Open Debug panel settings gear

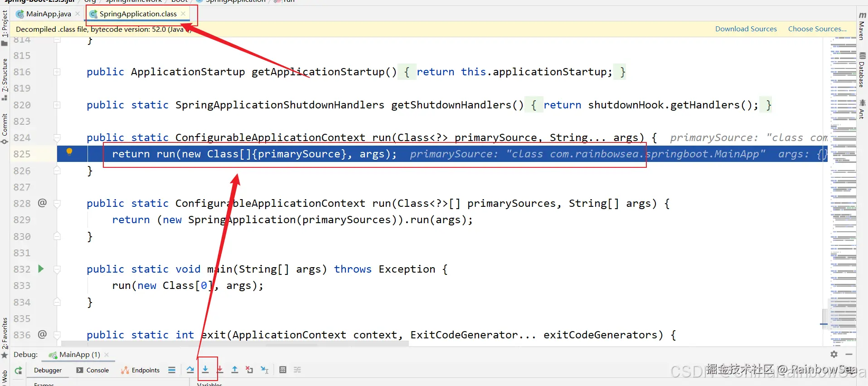click(x=834, y=354)
